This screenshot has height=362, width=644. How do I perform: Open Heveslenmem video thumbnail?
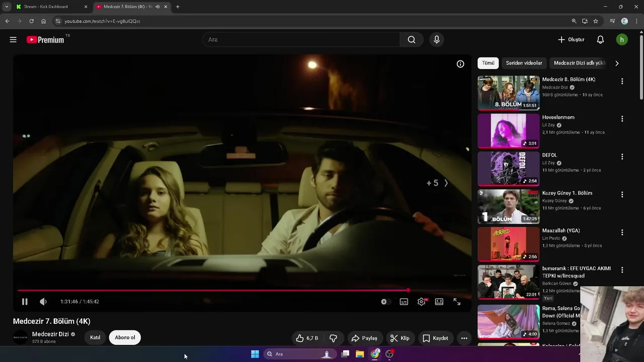tap(509, 131)
